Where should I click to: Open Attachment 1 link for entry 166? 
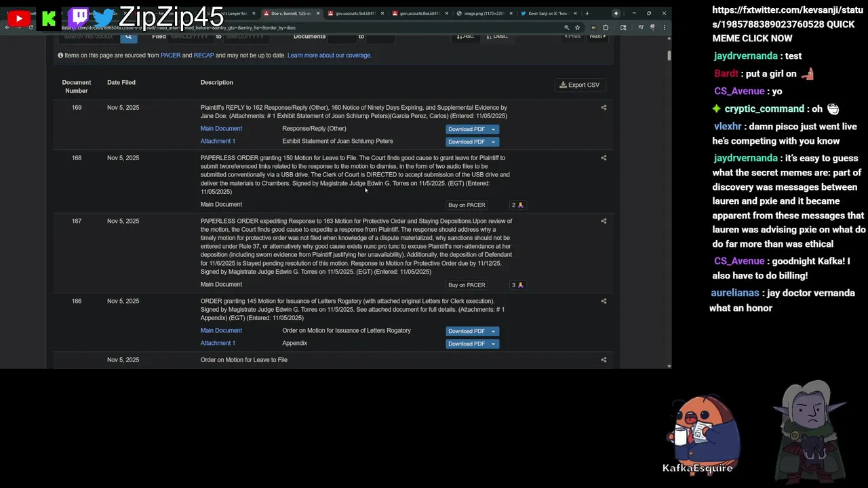coord(218,343)
